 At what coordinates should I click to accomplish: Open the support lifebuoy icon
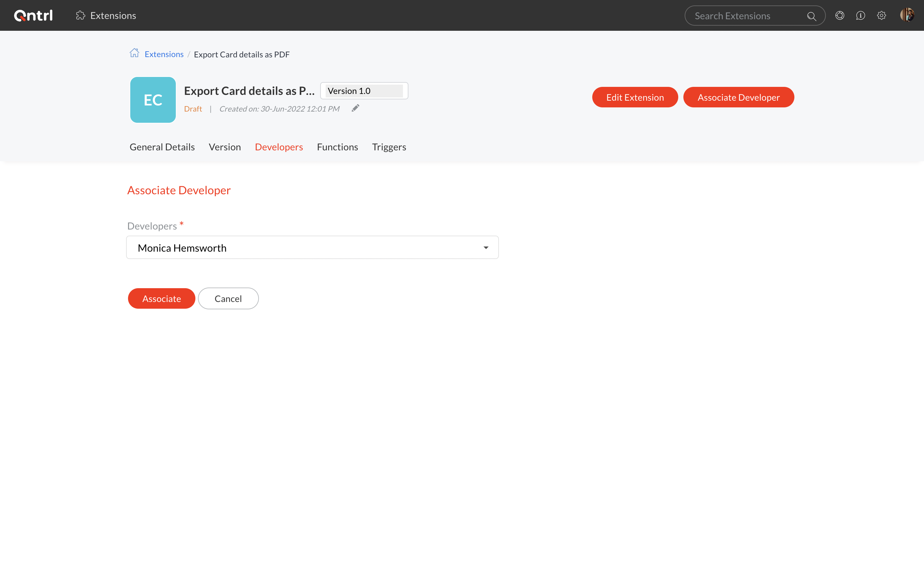tap(840, 16)
